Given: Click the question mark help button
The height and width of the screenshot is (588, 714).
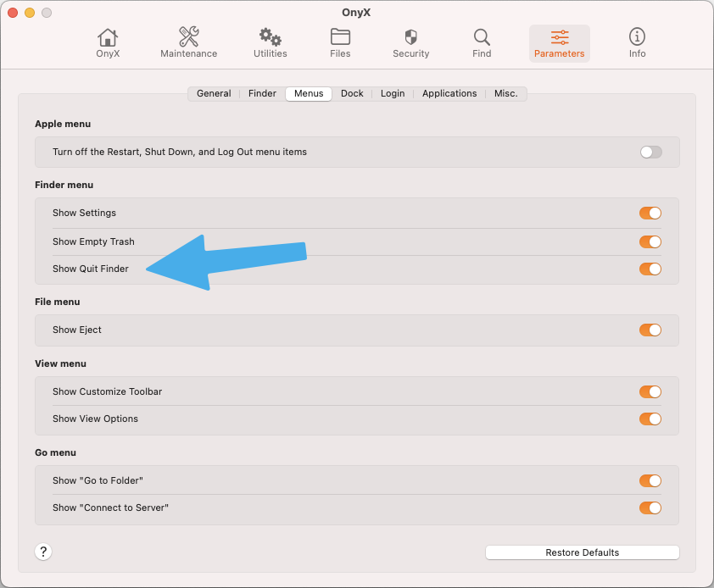Looking at the screenshot, I should coord(43,552).
